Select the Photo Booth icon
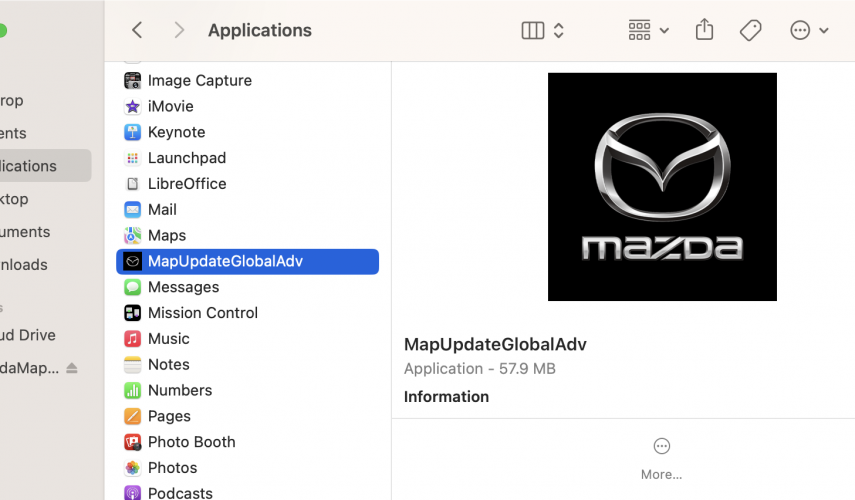The image size is (855, 500). click(x=132, y=442)
